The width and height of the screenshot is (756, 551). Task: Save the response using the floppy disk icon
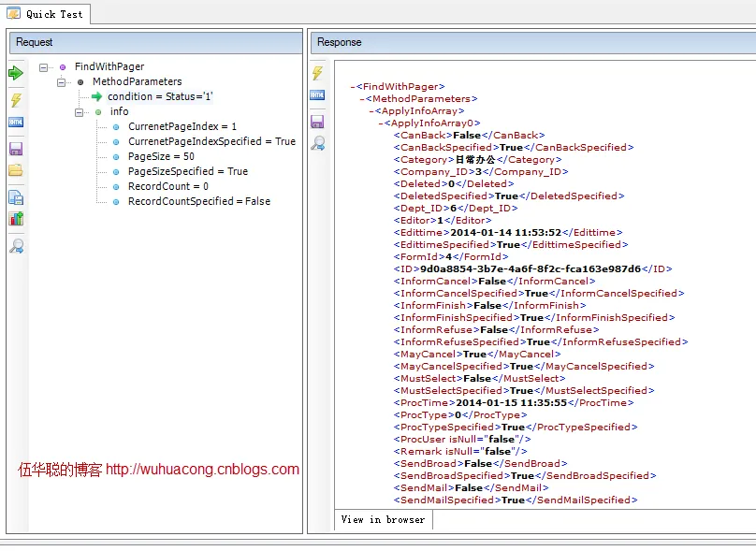pyautogui.click(x=318, y=122)
